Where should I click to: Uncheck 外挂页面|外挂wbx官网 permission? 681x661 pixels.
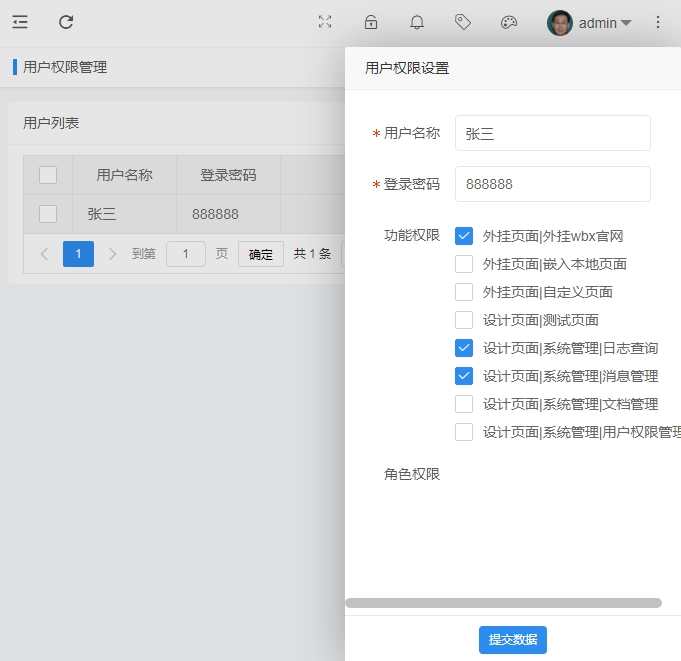point(464,236)
